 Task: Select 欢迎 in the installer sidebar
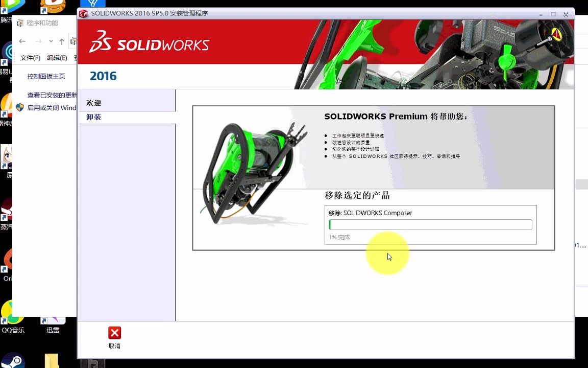pos(93,102)
